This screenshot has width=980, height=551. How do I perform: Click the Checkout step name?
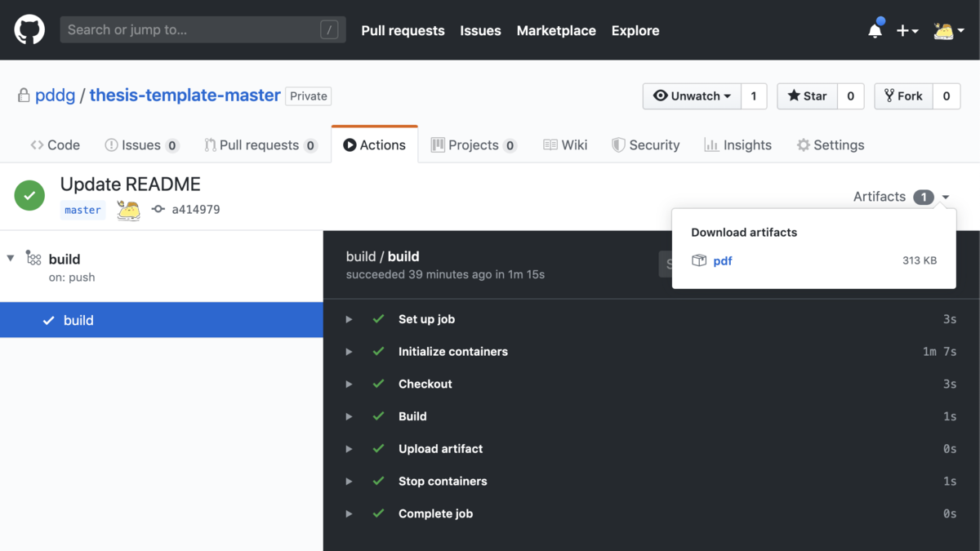[x=425, y=384]
